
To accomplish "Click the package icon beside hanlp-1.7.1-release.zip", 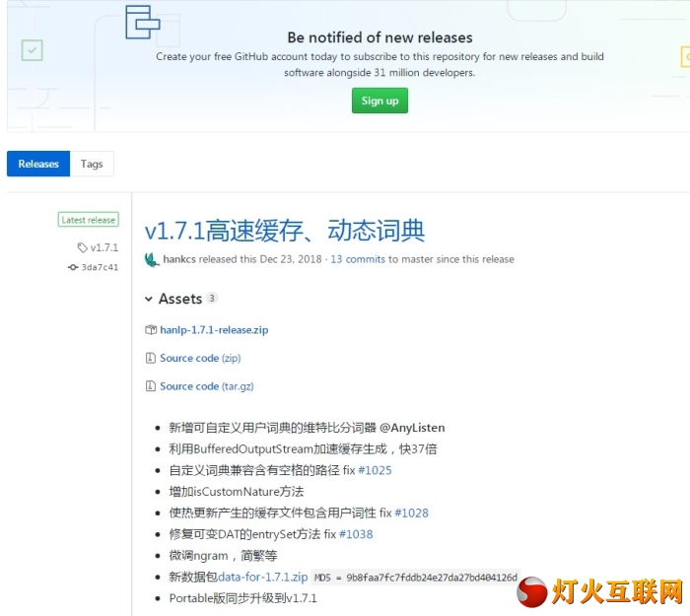I will [151, 329].
